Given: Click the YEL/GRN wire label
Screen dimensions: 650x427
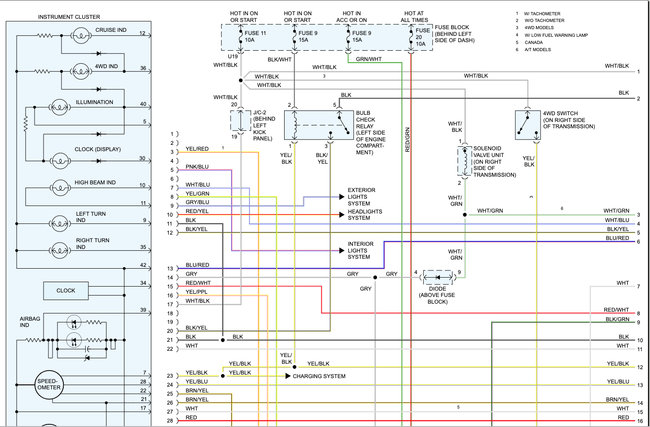Looking at the screenshot, I should click(197, 194).
